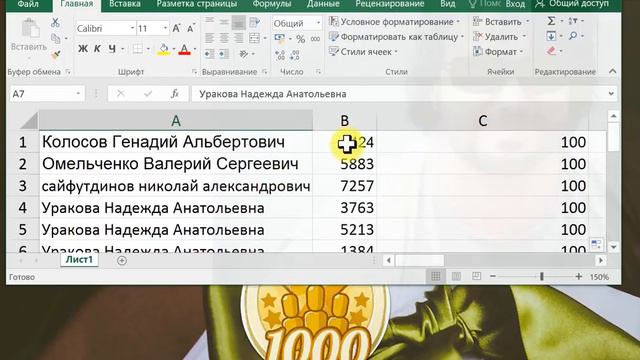Open the borders grid button
Image resolution: width=640 pixels, height=360 pixels.
tap(138, 49)
